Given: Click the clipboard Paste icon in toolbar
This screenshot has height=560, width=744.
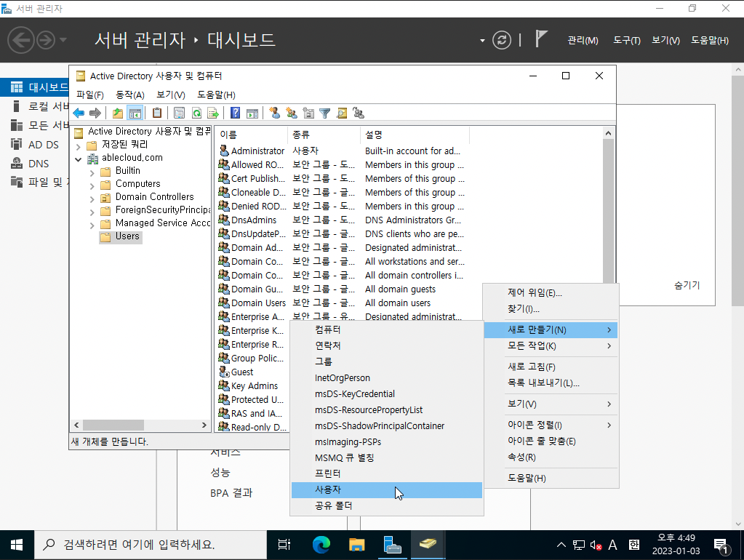Looking at the screenshot, I should tap(157, 113).
